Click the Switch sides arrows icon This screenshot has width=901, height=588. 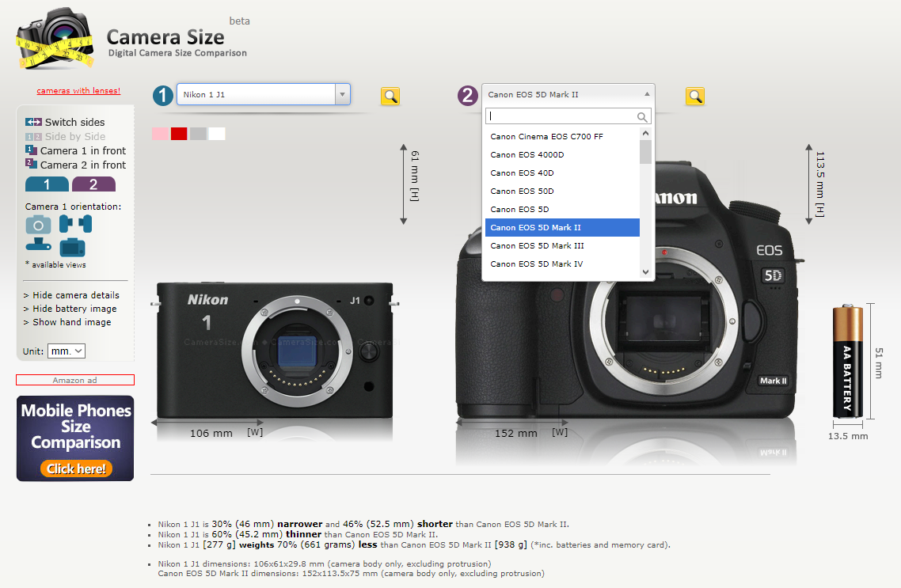pyautogui.click(x=33, y=122)
